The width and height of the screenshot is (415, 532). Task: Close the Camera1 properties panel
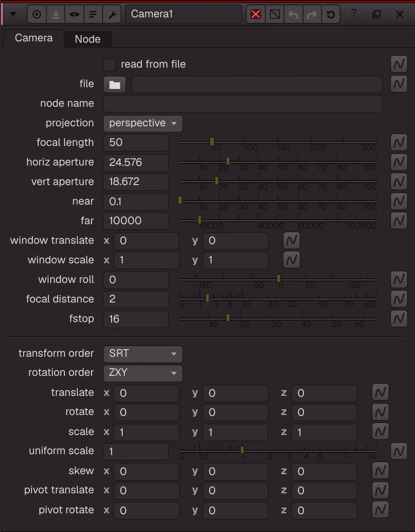(400, 14)
